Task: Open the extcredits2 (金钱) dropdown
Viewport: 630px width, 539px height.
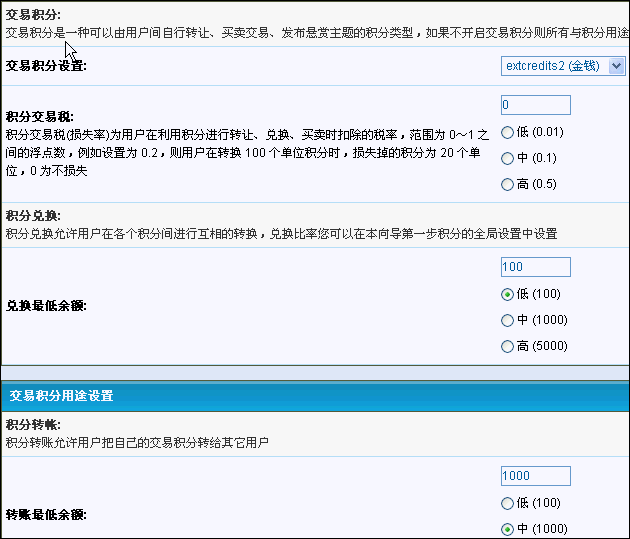Action: pos(562,66)
